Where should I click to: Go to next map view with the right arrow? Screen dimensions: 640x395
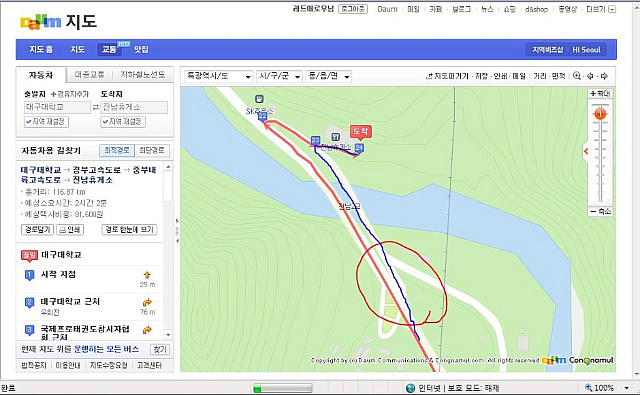point(604,76)
